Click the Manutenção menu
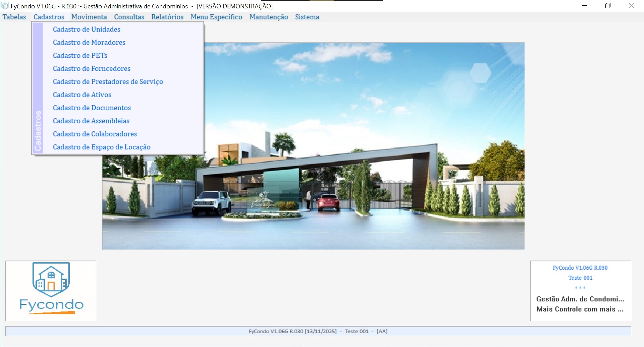 coord(268,17)
